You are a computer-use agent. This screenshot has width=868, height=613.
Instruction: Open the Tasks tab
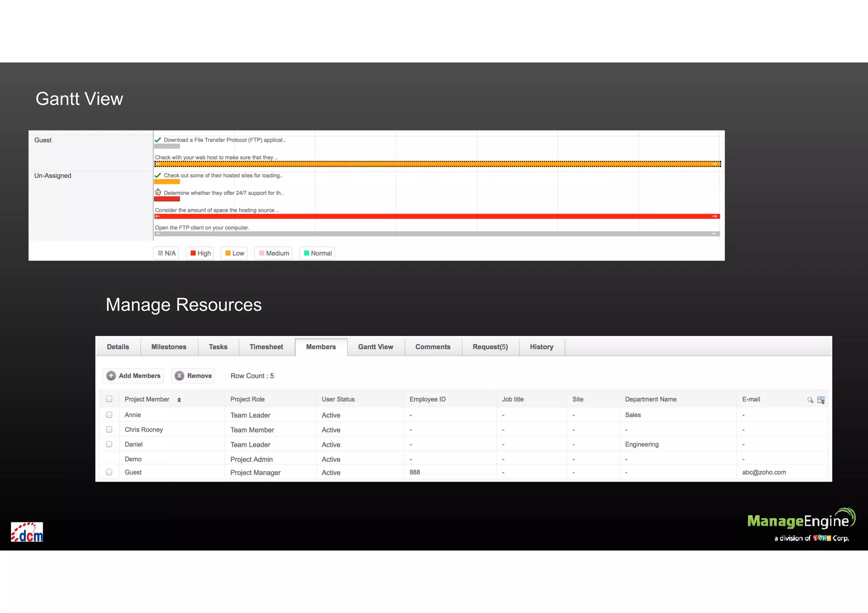[x=218, y=347]
